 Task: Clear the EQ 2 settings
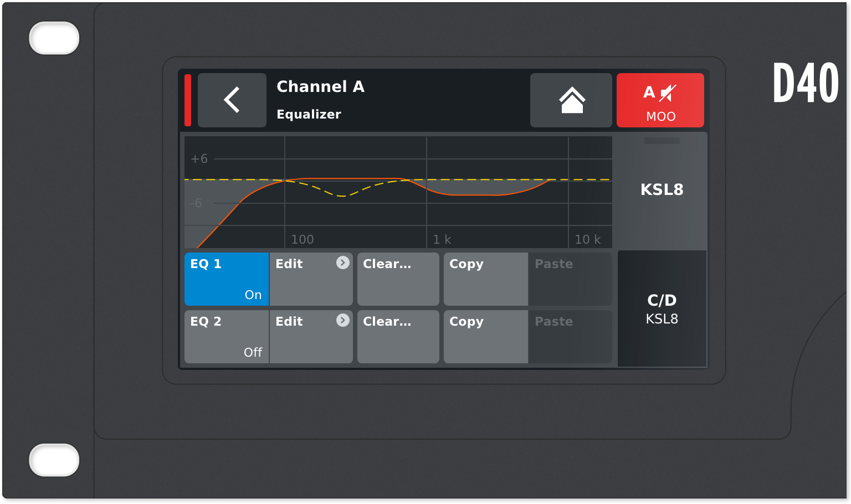[x=398, y=337]
